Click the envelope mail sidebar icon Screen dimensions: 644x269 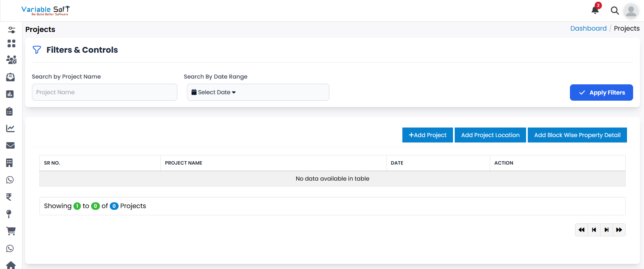click(11, 146)
